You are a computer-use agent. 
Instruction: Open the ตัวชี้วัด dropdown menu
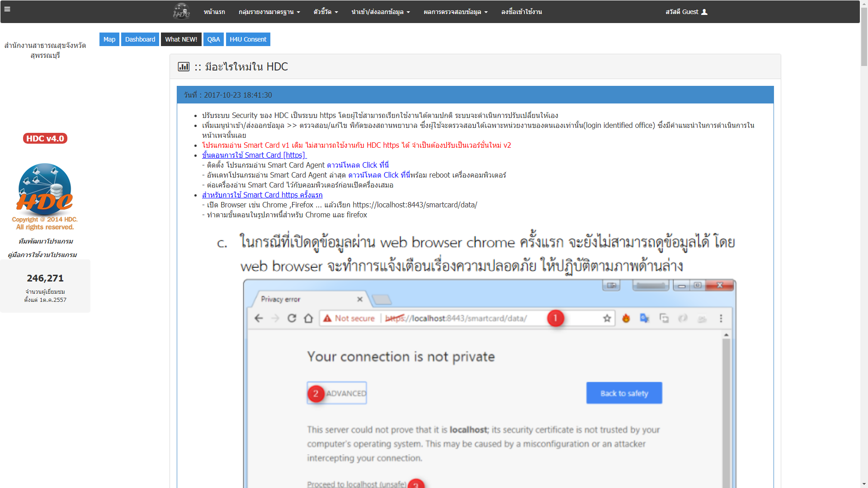[325, 12]
